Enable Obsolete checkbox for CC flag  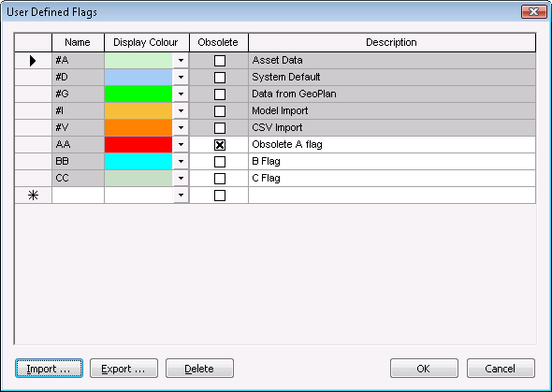coord(220,179)
